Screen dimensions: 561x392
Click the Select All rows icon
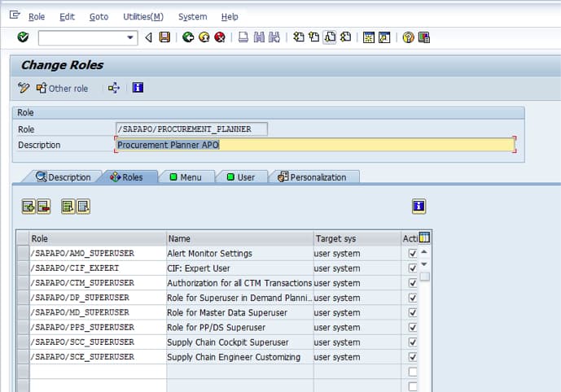[x=68, y=207]
